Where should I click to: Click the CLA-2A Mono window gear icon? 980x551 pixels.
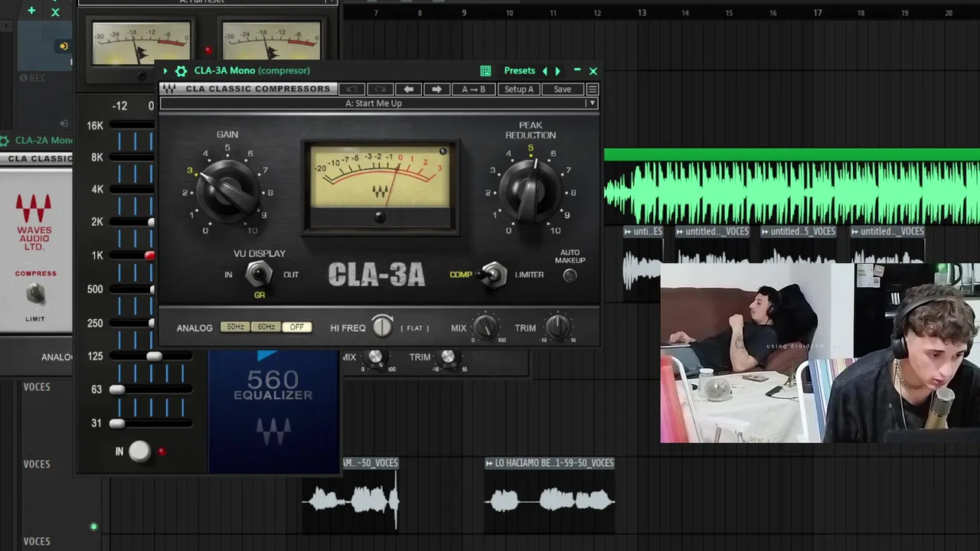(5, 140)
